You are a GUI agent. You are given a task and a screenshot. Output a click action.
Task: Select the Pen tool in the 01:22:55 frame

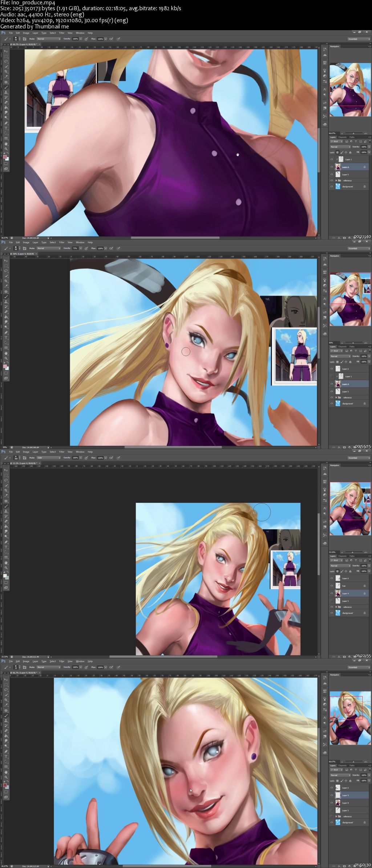coord(6,542)
